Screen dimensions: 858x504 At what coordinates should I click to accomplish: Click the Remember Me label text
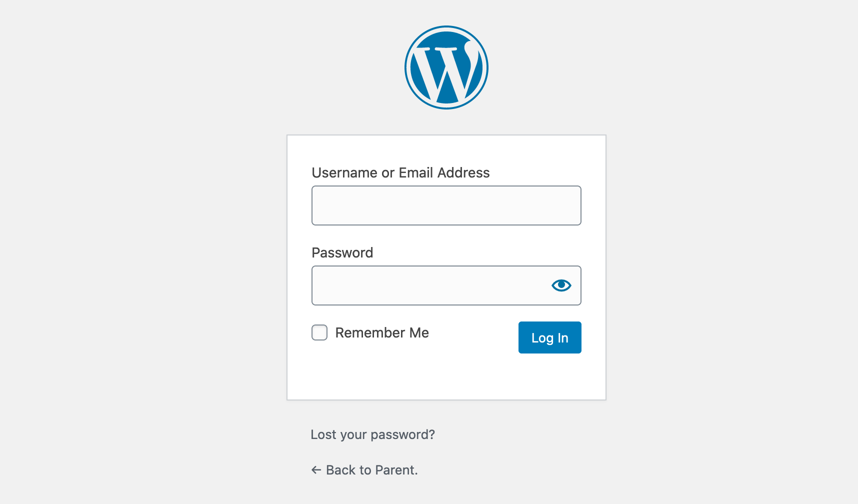[382, 332]
